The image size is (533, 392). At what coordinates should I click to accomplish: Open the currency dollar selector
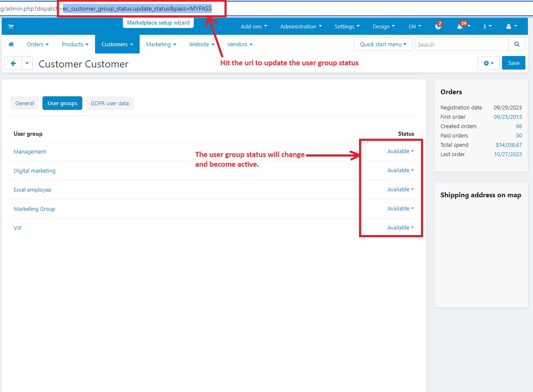pos(487,26)
